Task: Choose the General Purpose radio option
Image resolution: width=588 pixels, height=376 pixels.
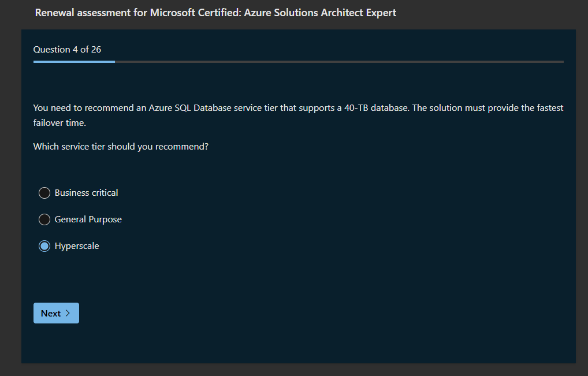Action: tap(44, 219)
